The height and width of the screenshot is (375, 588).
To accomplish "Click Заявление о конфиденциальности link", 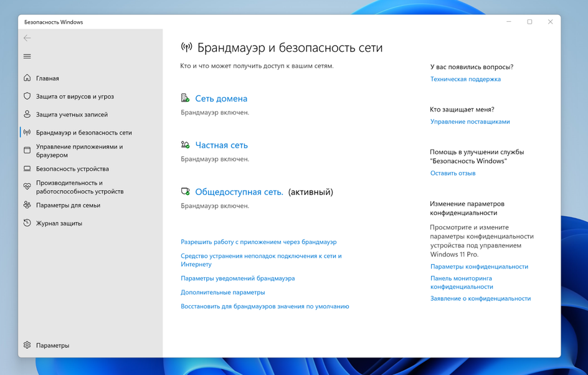I will click(x=480, y=298).
